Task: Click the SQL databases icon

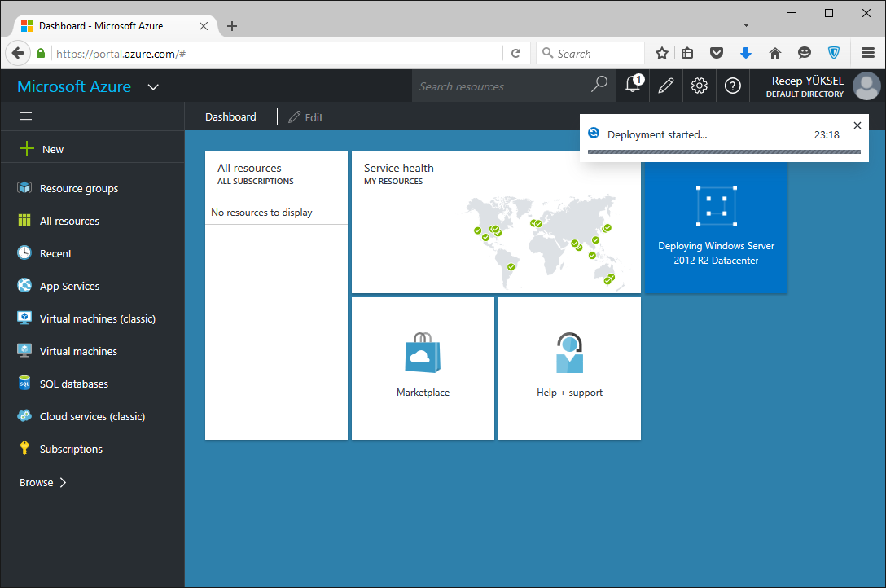Action: click(24, 383)
